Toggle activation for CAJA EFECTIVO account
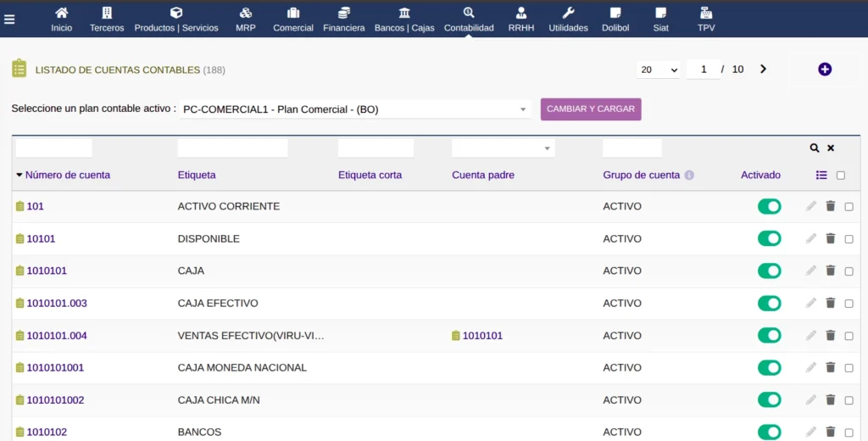 (769, 303)
